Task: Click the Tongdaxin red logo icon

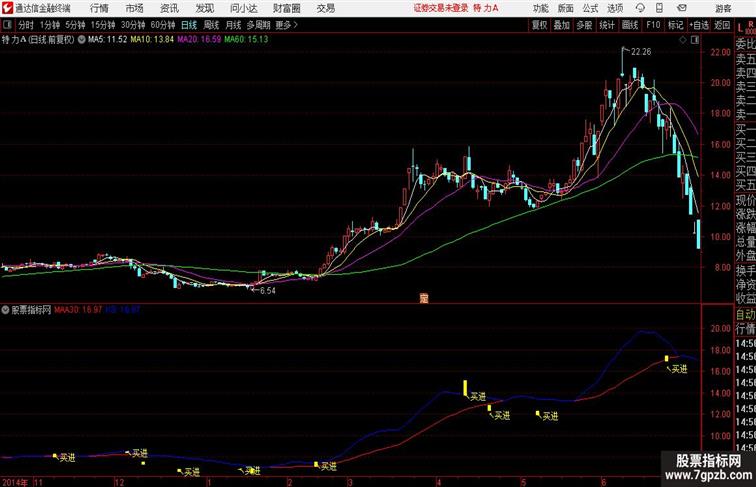Action: [x=7, y=8]
